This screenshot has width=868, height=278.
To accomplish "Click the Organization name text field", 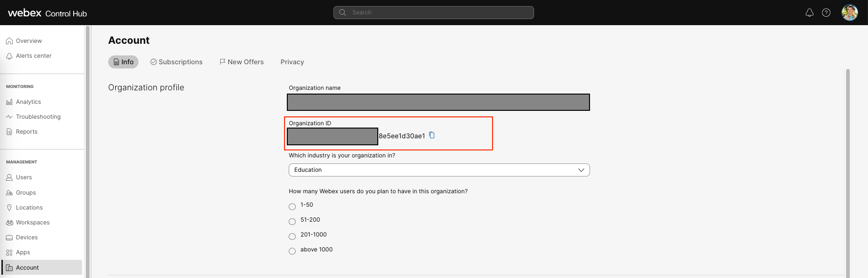I will tap(438, 102).
